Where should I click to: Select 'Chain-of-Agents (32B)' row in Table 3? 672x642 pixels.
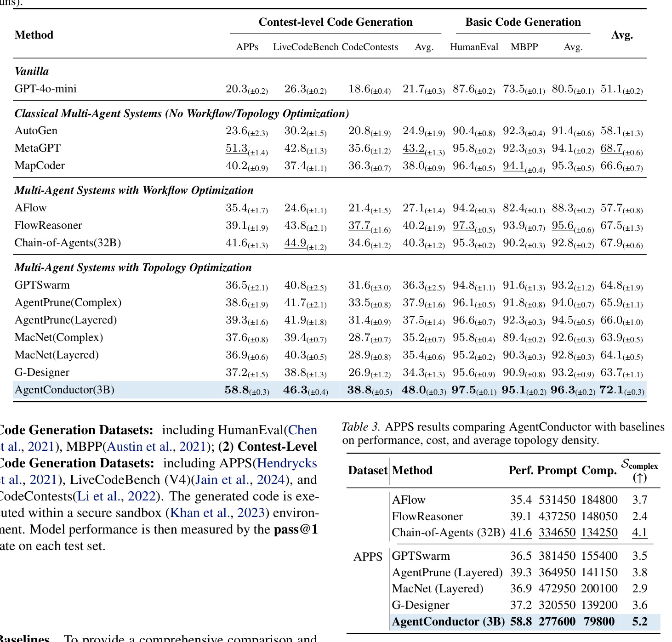tap(448, 533)
